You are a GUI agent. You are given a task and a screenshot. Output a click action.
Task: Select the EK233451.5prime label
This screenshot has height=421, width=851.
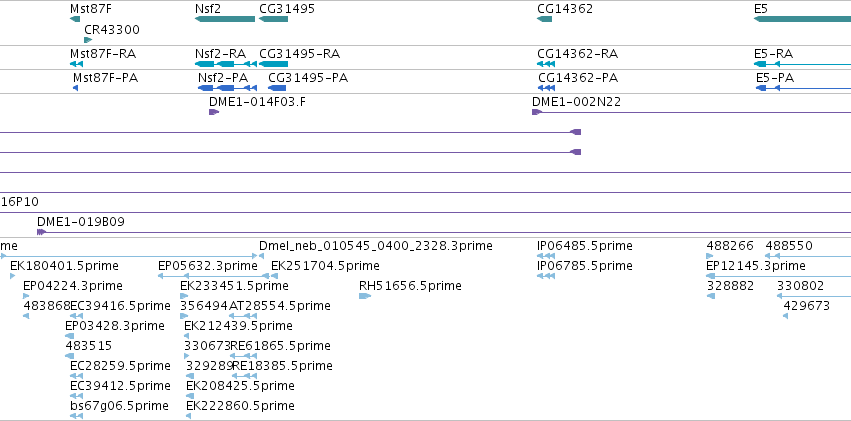234,285
